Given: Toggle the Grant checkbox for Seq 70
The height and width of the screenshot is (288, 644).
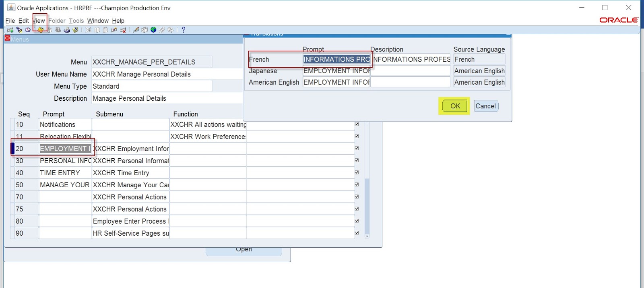Looking at the screenshot, I should click(357, 197).
